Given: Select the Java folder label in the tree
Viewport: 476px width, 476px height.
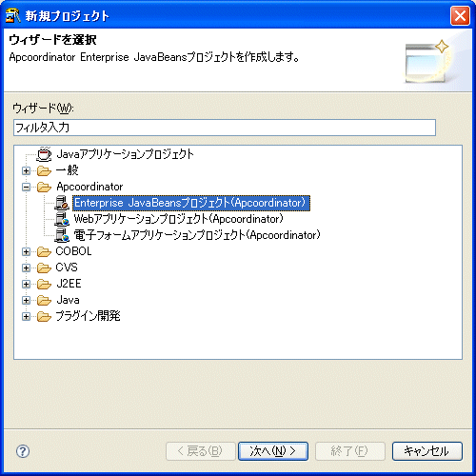Looking at the screenshot, I should coord(68,300).
